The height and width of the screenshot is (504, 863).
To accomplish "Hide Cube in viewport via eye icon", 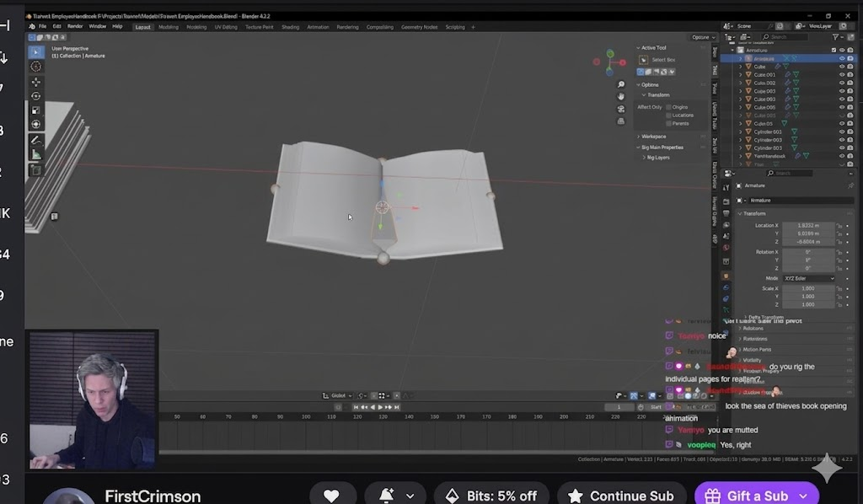I will pos(842,67).
